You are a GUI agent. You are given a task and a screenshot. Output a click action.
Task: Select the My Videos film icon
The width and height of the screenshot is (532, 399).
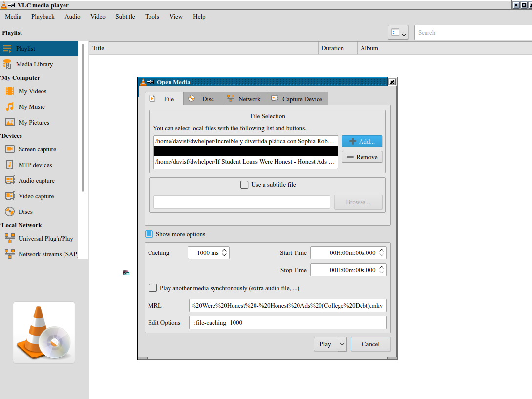point(10,91)
